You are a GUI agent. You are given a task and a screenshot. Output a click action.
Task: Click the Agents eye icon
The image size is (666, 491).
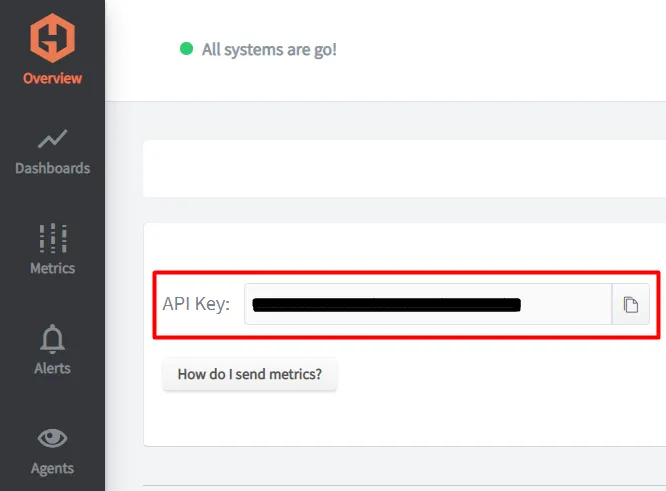52,438
